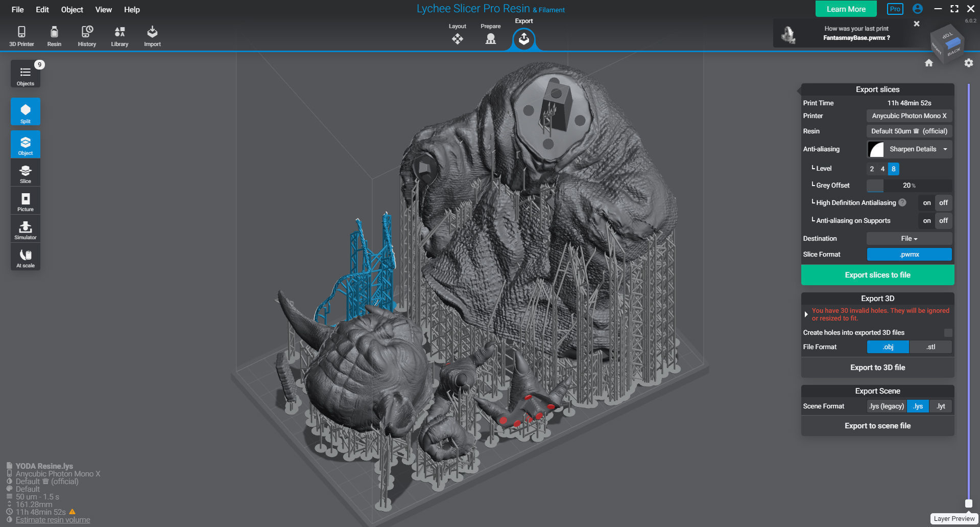Click the print thumbnail in feedback popup
This screenshot has width=980, height=527.
[x=788, y=35]
